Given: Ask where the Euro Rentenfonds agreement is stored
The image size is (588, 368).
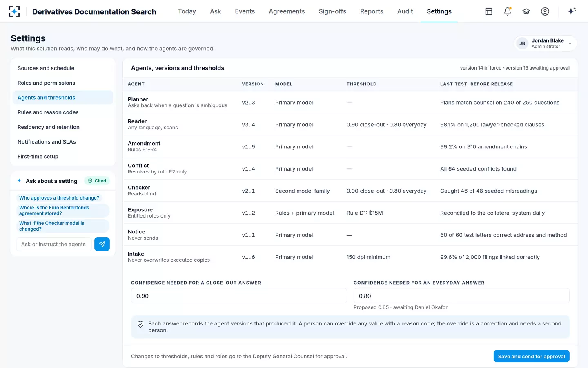Looking at the screenshot, I should point(63,211).
